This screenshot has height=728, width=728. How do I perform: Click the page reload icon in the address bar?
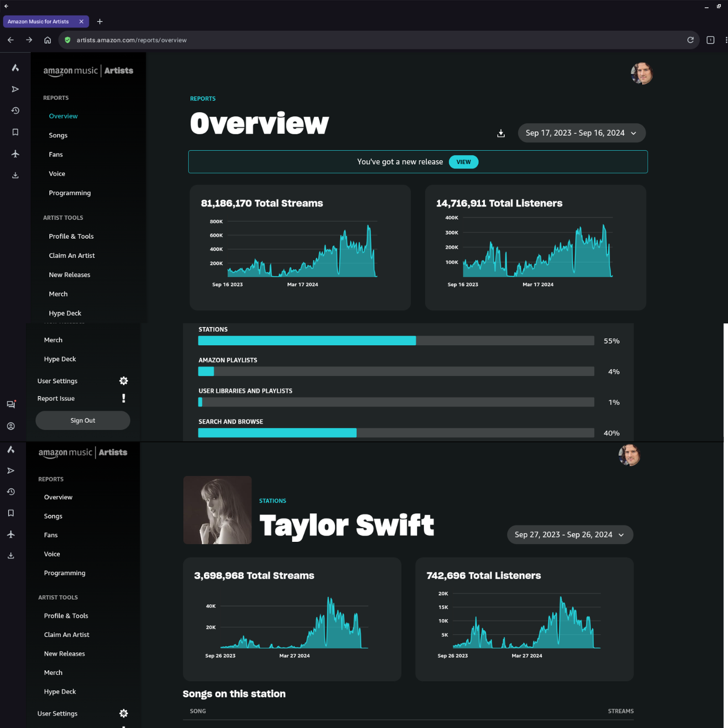pyautogui.click(x=690, y=40)
